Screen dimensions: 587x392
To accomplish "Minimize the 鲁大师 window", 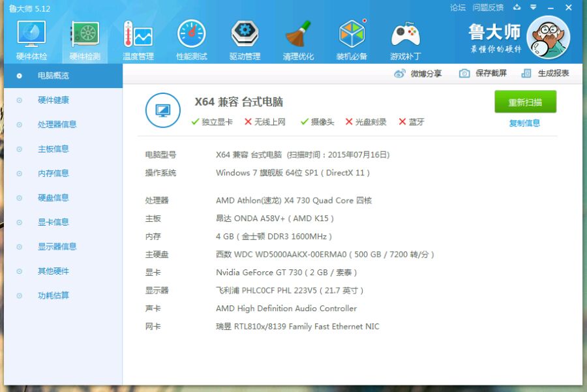I will tap(550, 8).
